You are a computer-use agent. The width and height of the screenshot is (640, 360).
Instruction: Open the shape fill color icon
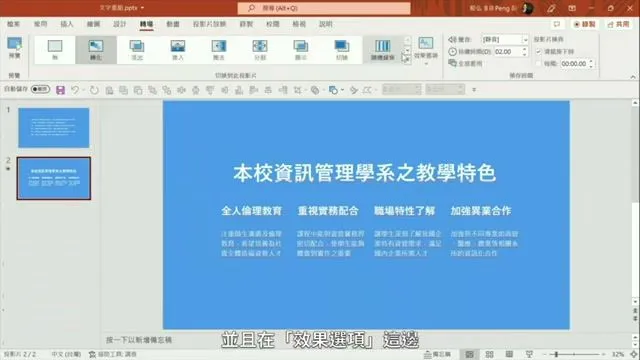[x=333, y=90]
